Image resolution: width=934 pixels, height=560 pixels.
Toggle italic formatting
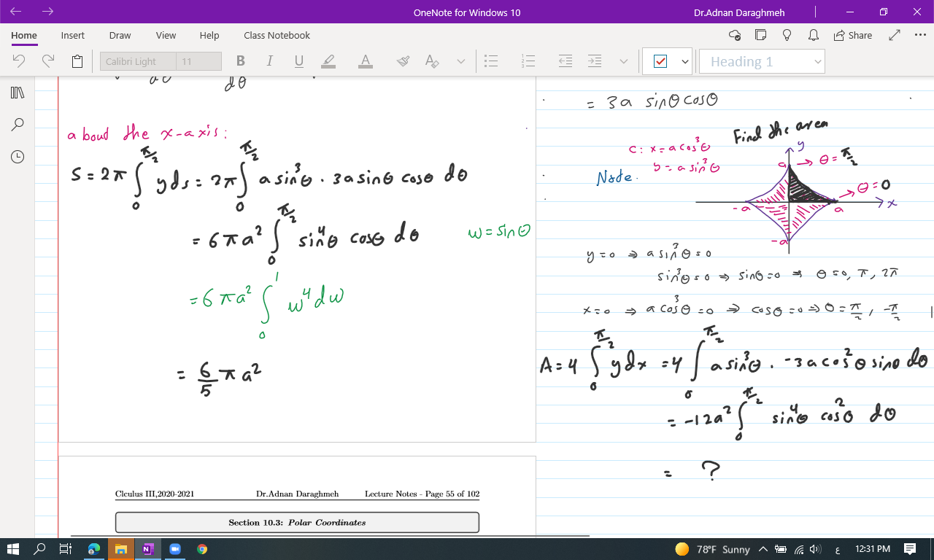click(x=269, y=61)
